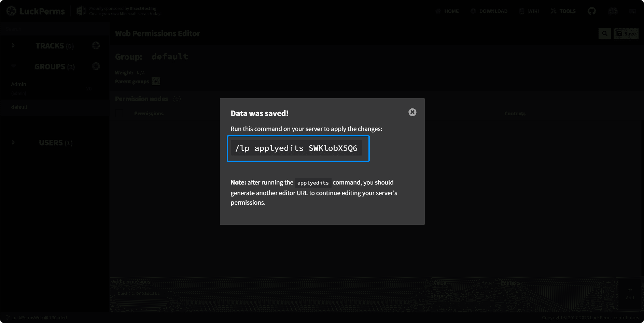
Task: Click the Discord icon in header
Action: (x=613, y=11)
